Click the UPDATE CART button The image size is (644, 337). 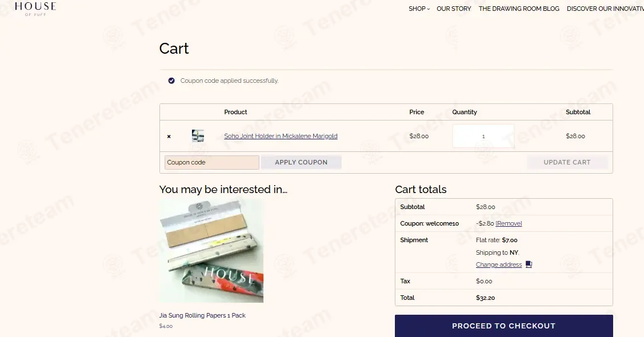pyautogui.click(x=567, y=162)
